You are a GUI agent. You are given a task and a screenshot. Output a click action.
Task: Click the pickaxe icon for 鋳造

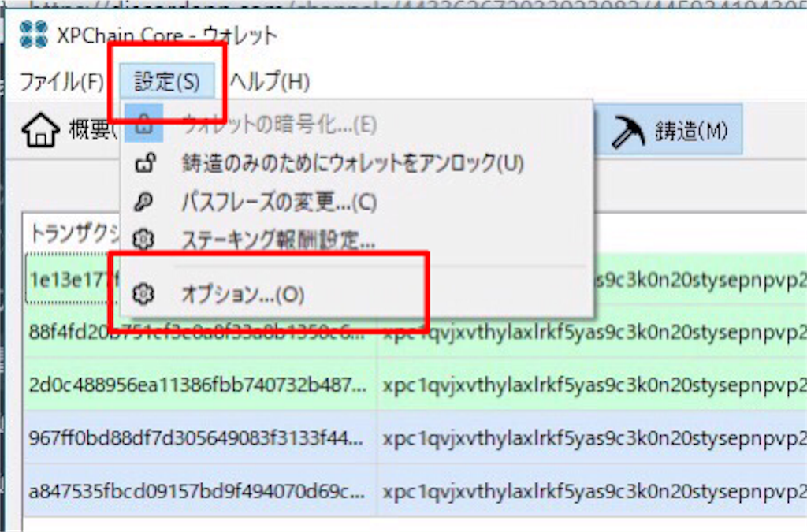tap(627, 131)
